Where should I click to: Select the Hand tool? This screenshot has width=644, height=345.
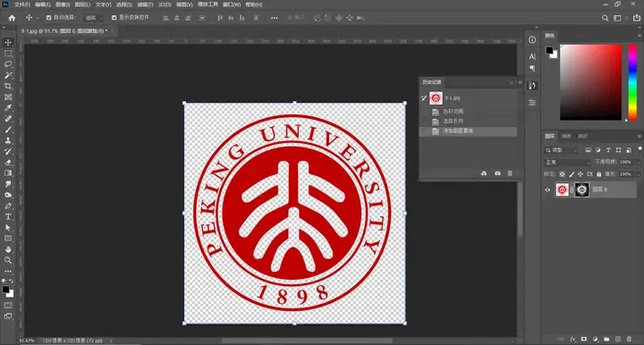[x=8, y=249]
